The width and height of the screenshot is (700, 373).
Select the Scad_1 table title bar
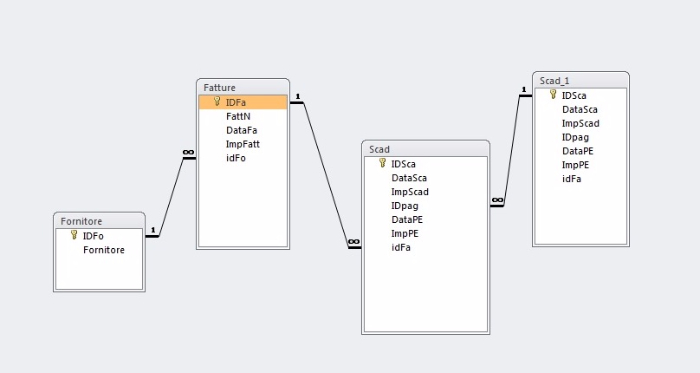click(581, 80)
